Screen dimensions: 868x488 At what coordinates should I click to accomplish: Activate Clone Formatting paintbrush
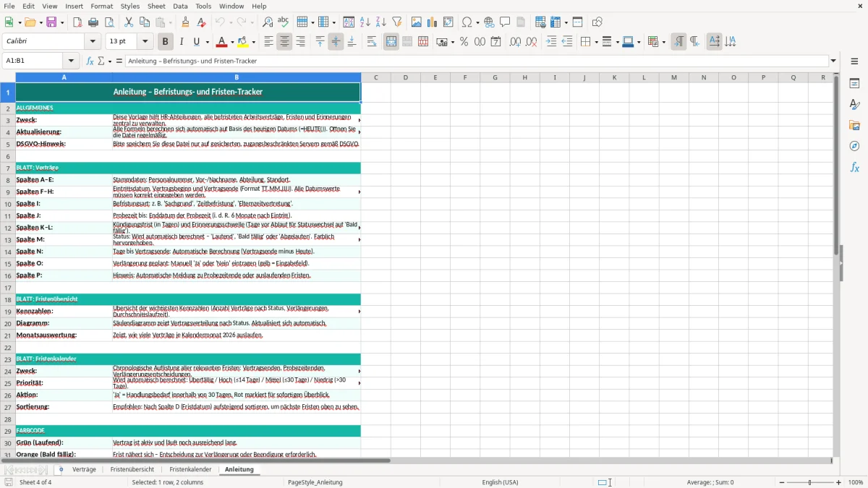click(x=185, y=22)
